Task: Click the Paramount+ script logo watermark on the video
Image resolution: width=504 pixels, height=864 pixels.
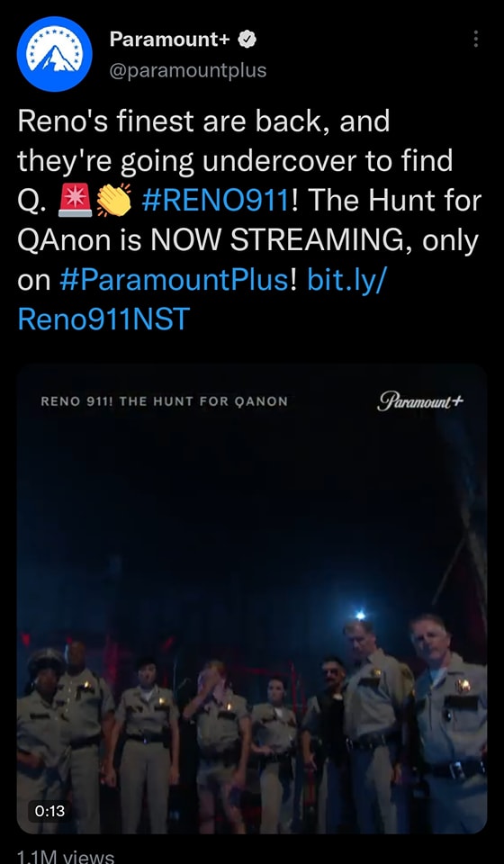Action: point(420,400)
